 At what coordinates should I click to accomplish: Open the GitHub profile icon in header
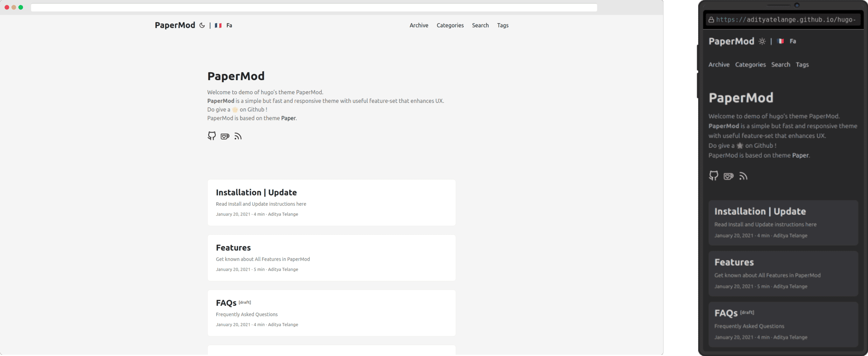click(211, 136)
